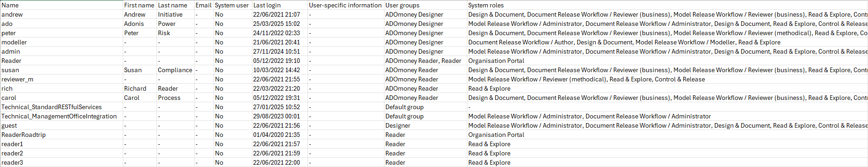Image resolution: width=868 pixels, height=167 pixels.
Task: Click last login '27/11/2024 10:51'
Action: point(280,51)
